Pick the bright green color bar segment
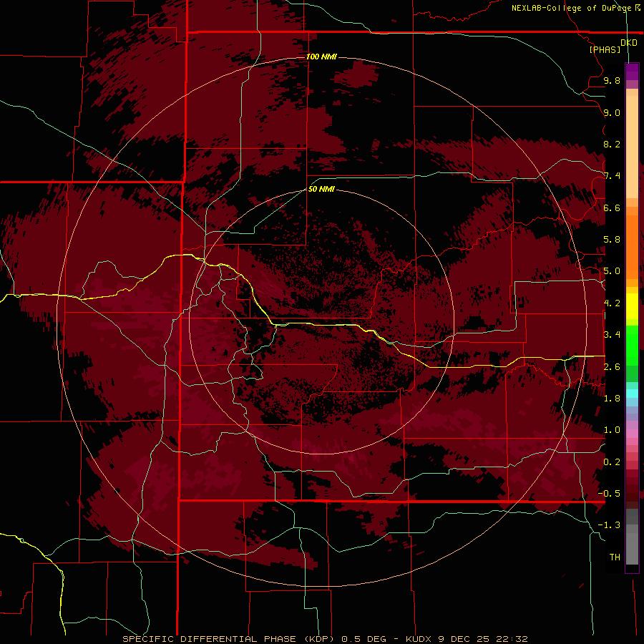 click(632, 345)
